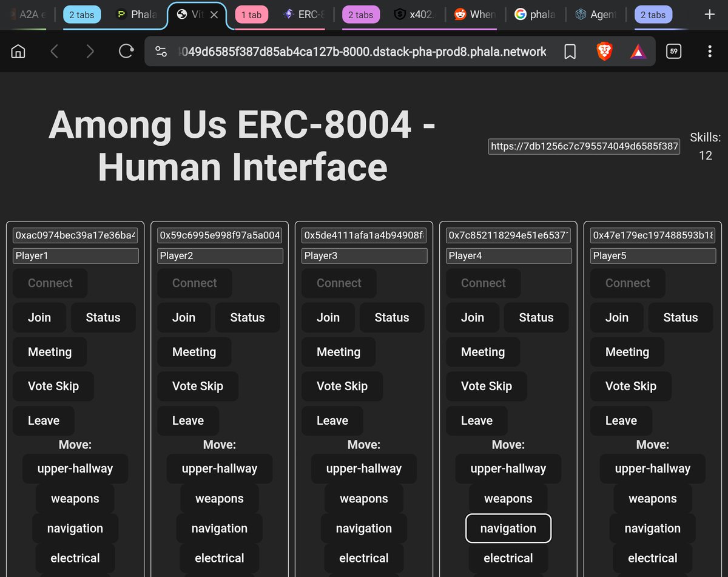Move Player2 to electrical

[220, 558]
